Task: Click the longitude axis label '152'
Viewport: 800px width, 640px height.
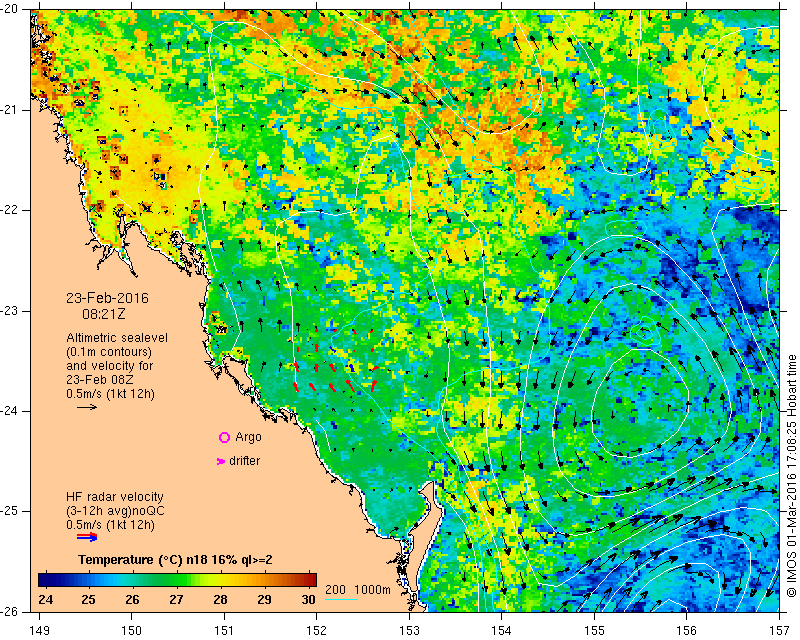Action: tap(317, 631)
